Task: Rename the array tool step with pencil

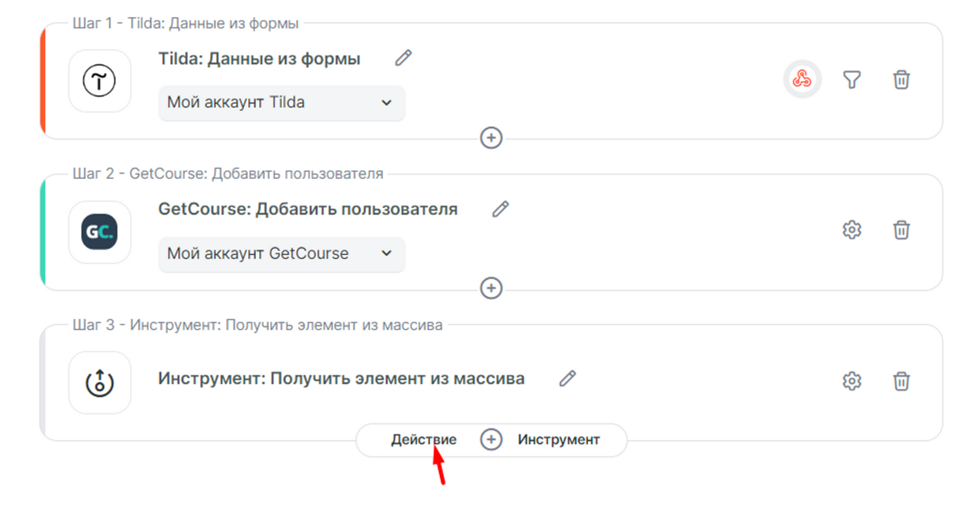Action: pos(567,378)
